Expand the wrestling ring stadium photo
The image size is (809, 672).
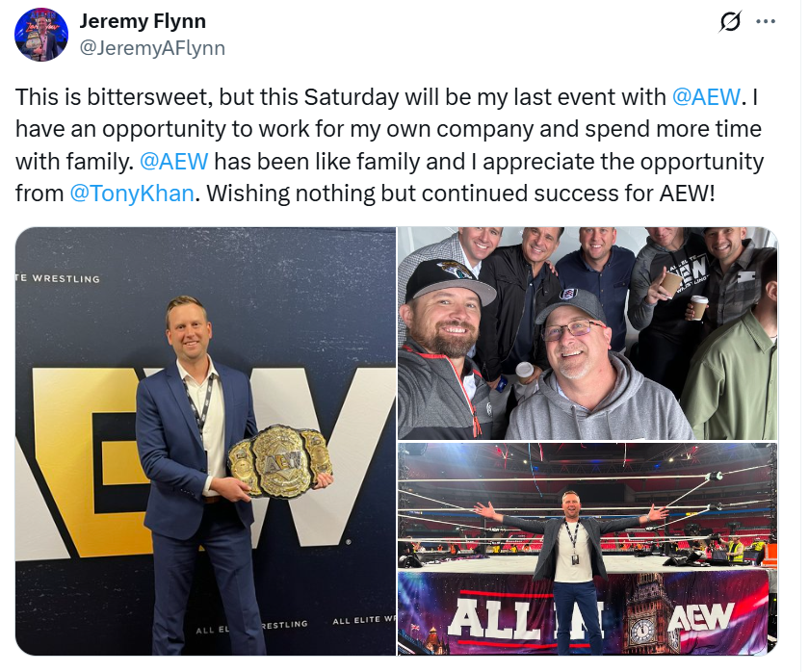[x=587, y=550]
